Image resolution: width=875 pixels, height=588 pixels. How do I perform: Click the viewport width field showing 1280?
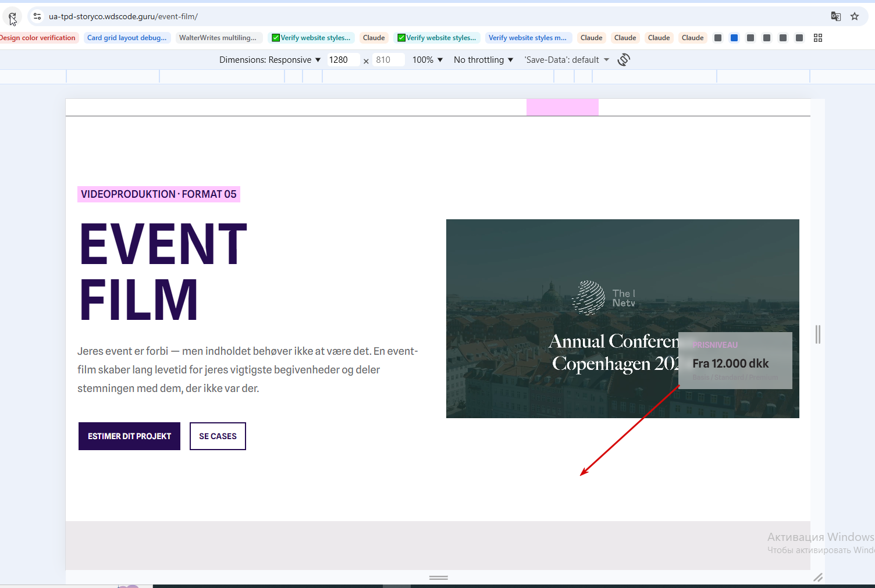click(x=343, y=60)
